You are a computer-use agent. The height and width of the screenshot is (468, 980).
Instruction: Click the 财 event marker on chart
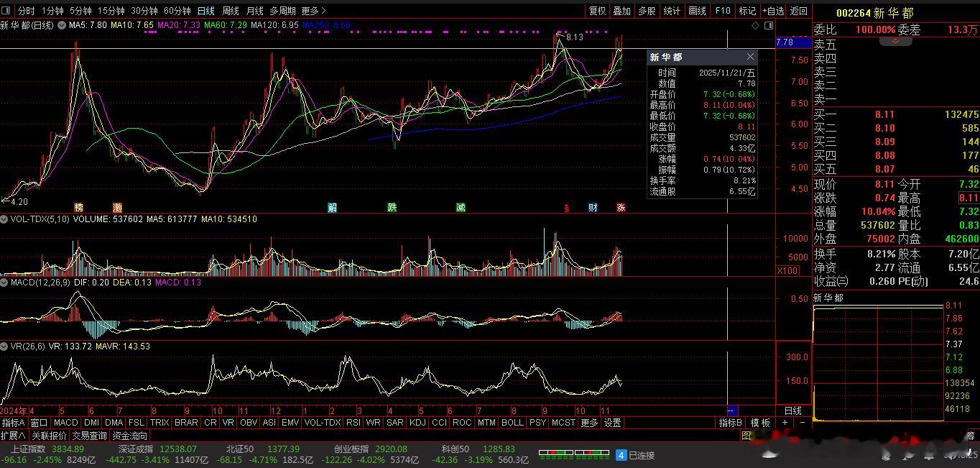593,208
